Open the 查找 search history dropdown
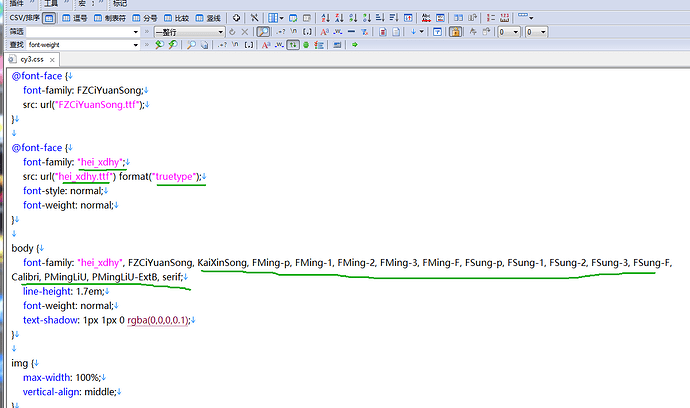This screenshot has width=690, height=408. click(136, 45)
